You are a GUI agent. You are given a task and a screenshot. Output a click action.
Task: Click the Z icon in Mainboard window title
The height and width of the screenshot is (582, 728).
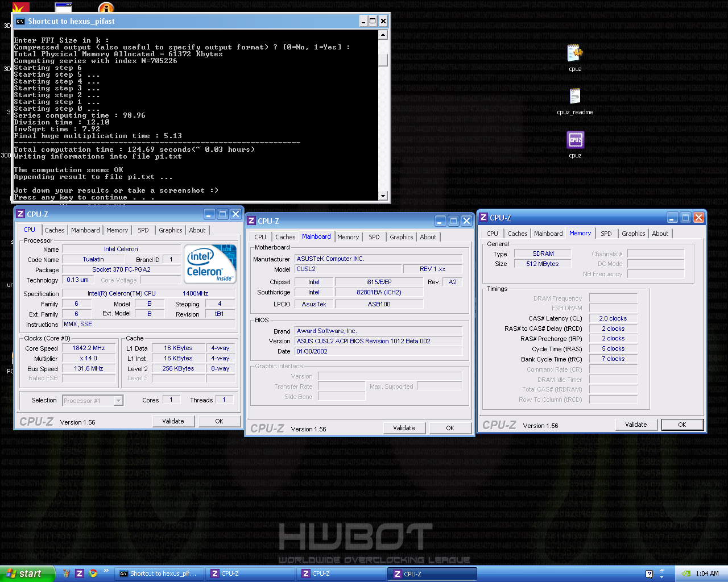[251, 221]
